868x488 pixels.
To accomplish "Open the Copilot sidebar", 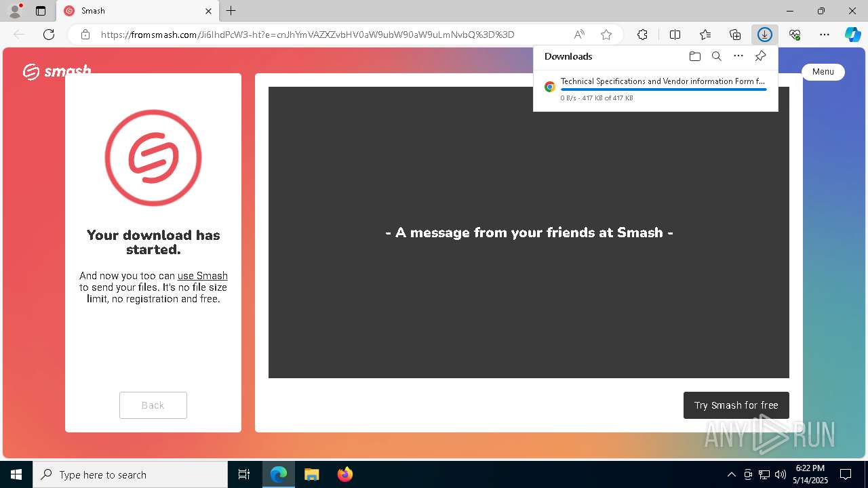I will (852, 35).
